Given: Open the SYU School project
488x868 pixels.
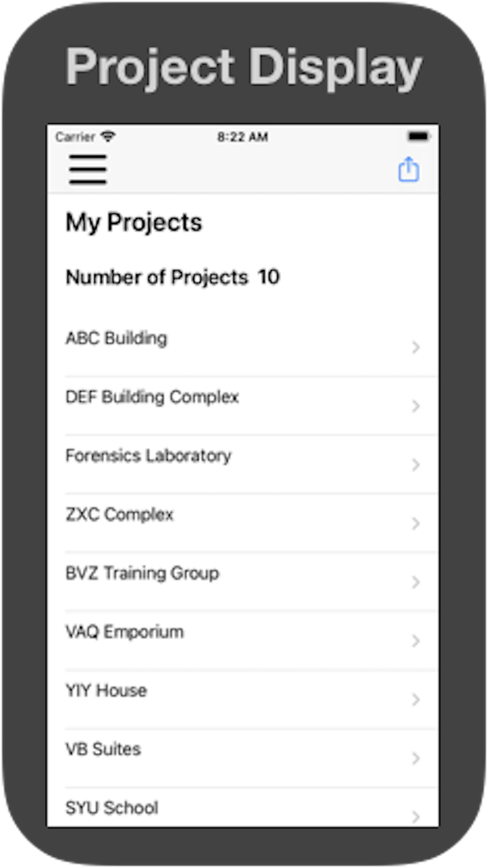Looking at the screenshot, I should coord(243,807).
